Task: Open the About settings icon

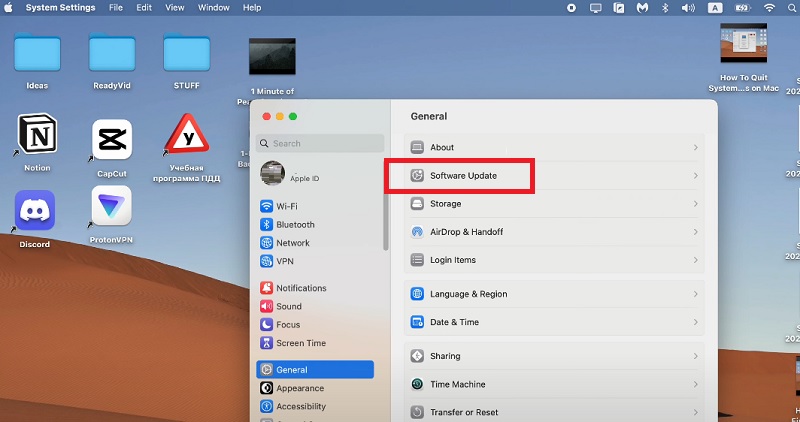Action: 417,147
